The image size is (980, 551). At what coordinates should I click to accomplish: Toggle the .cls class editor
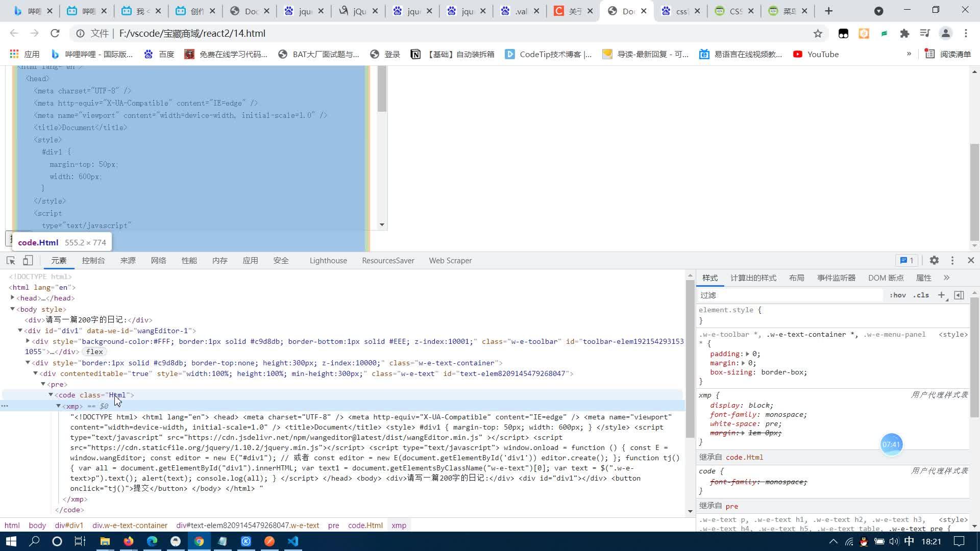921,295
